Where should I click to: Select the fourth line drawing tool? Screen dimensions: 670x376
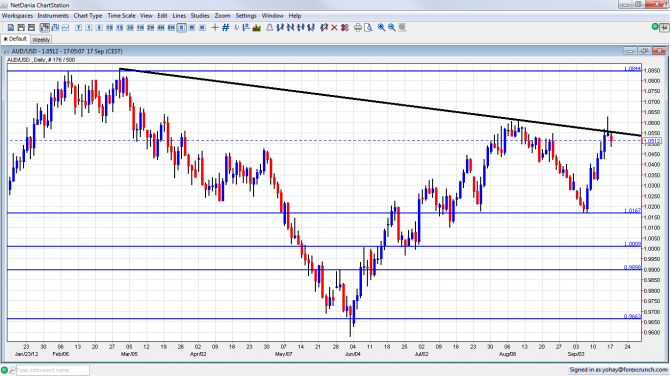click(311, 27)
